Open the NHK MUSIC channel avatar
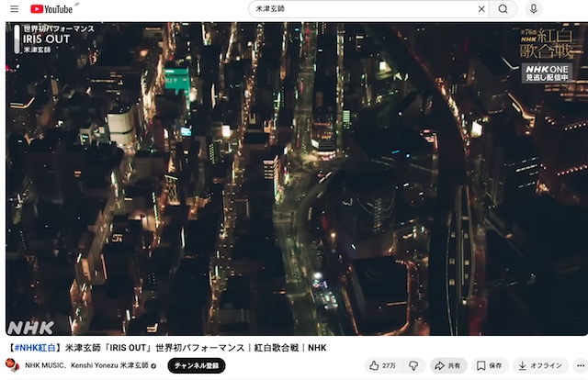The height and width of the screenshot is (380, 588). point(12,365)
